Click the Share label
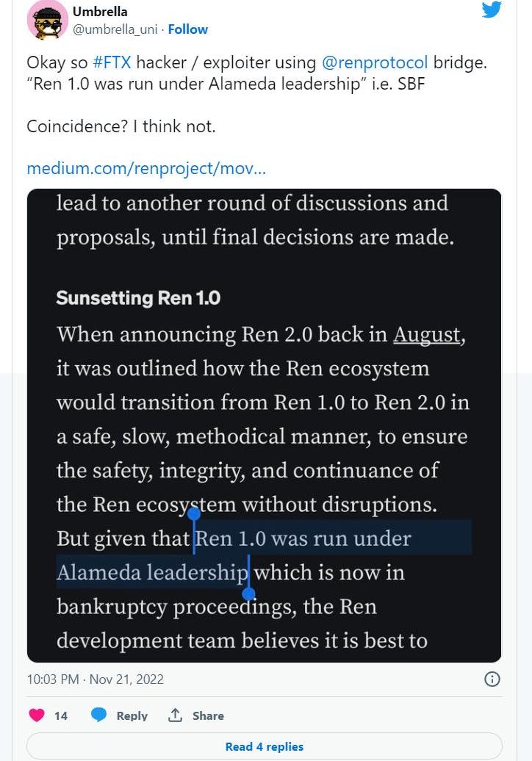The image size is (532, 761). [x=209, y=715]
